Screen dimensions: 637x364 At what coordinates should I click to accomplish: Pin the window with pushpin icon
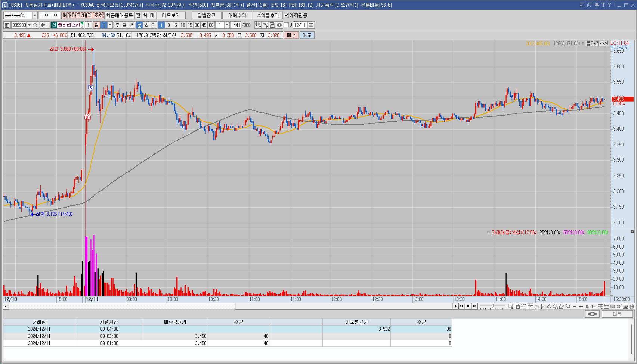tap(597, 5)
